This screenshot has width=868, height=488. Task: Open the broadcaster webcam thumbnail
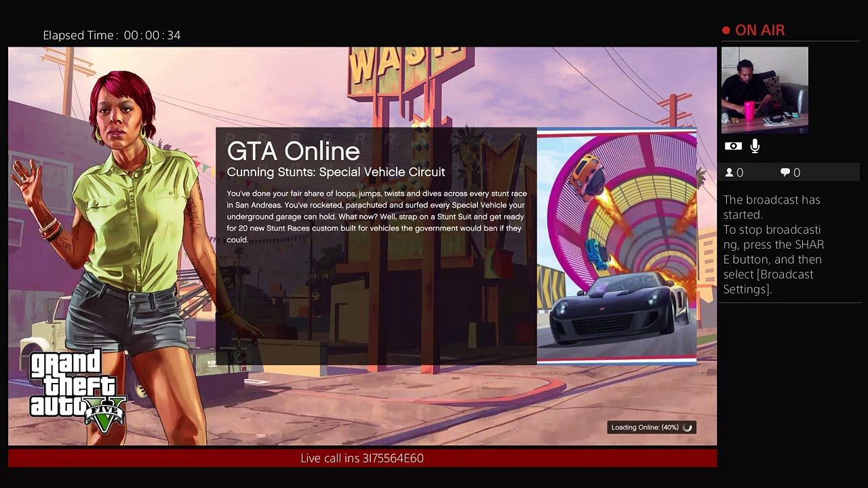(765, 90)
